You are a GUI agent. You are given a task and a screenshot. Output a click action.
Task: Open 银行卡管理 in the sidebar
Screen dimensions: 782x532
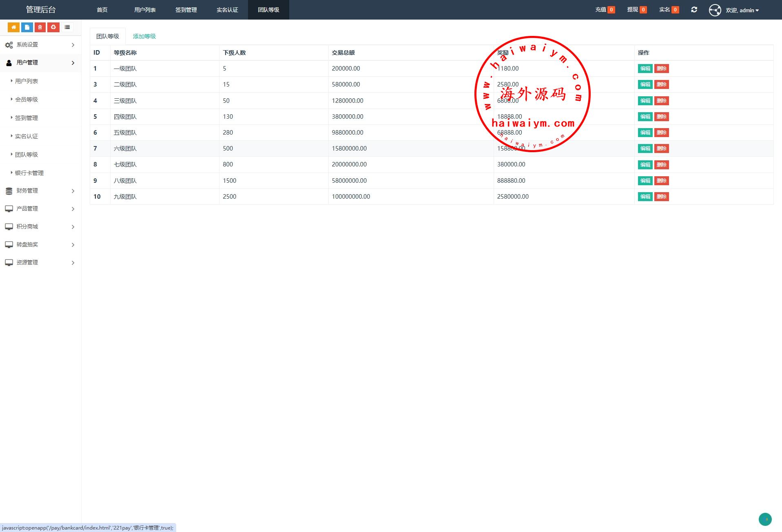click(x=29, y=173)
